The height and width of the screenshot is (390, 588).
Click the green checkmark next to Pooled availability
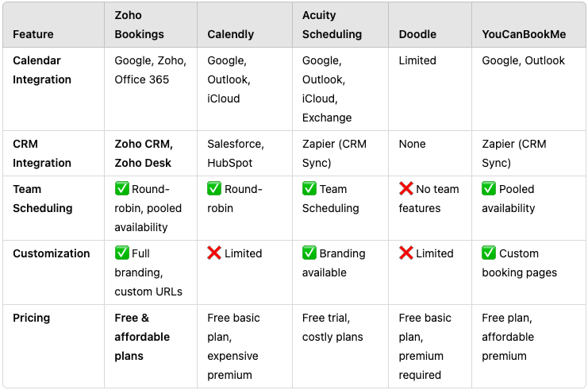tap(489, 188)
